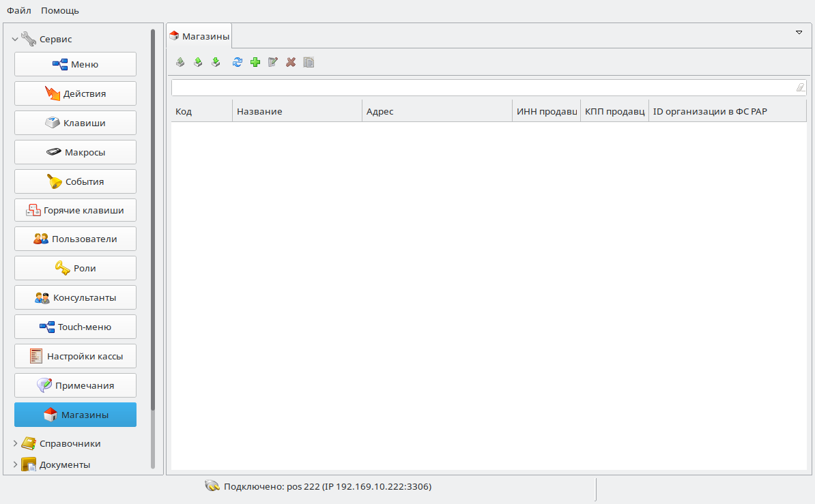Sort by the Код column header
Viewport: 815px width, 504px height.
coord(201,111)
